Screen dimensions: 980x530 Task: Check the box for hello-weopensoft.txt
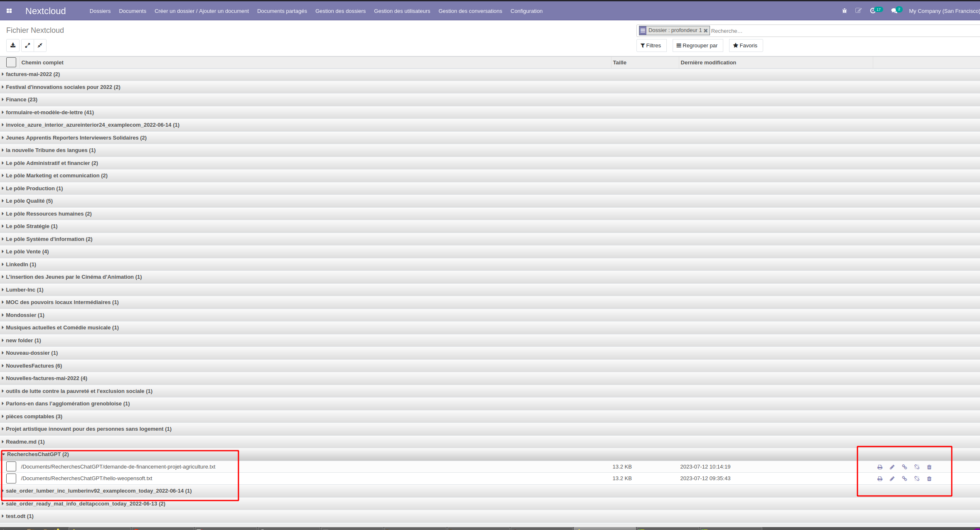point(11,478)
